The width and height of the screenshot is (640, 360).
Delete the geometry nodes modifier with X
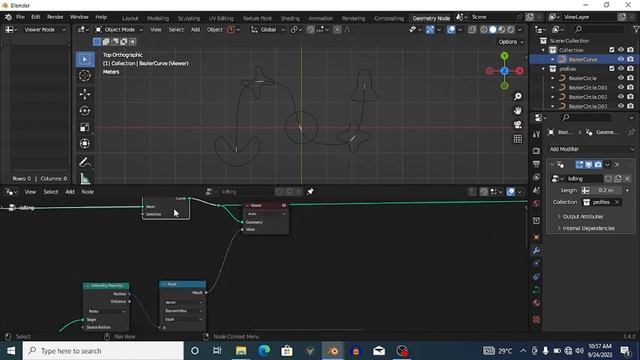coord(617,164)
